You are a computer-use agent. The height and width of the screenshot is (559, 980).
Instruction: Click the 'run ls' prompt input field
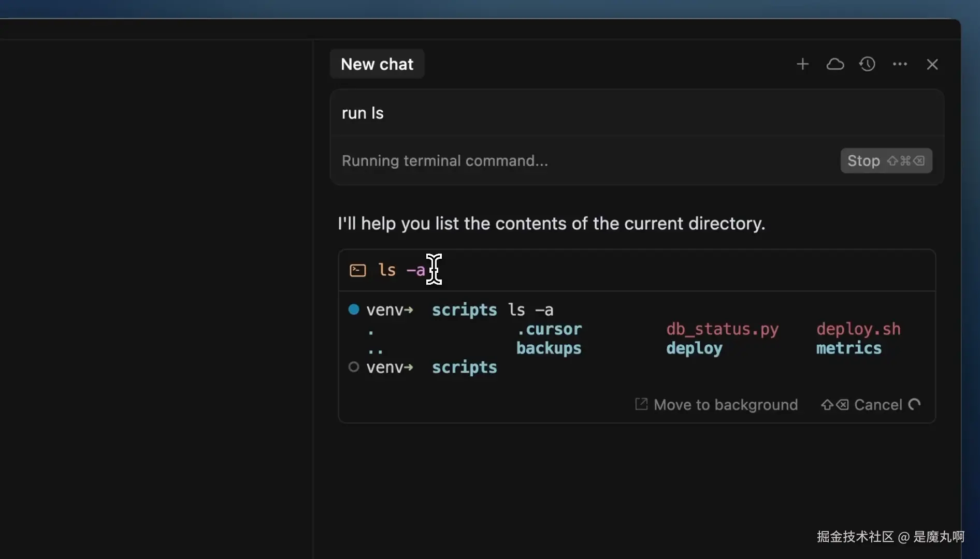pyautogui.click(x=637, y=113)
